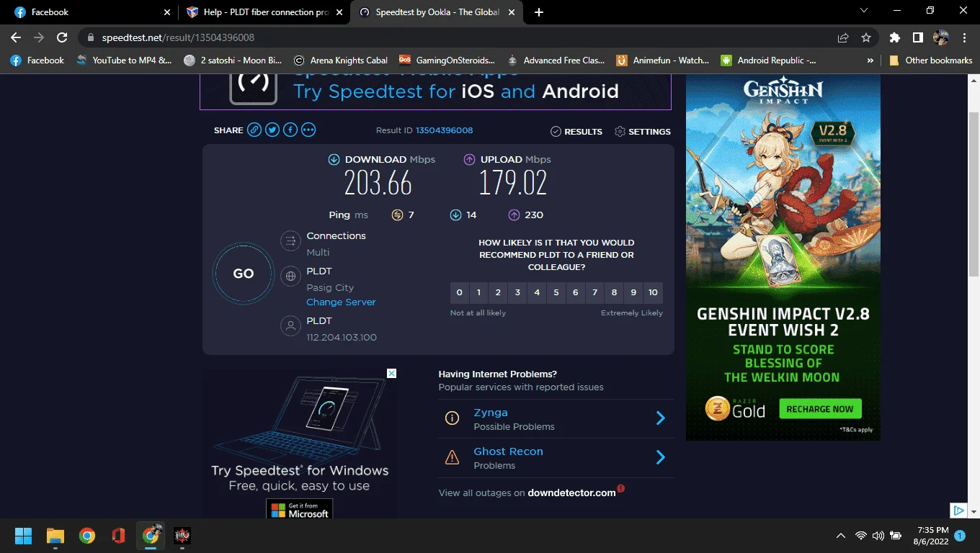Viewport: 980px width, 553px height.
Task: Share this page from address bar
Action: click(x=843, y=37)
